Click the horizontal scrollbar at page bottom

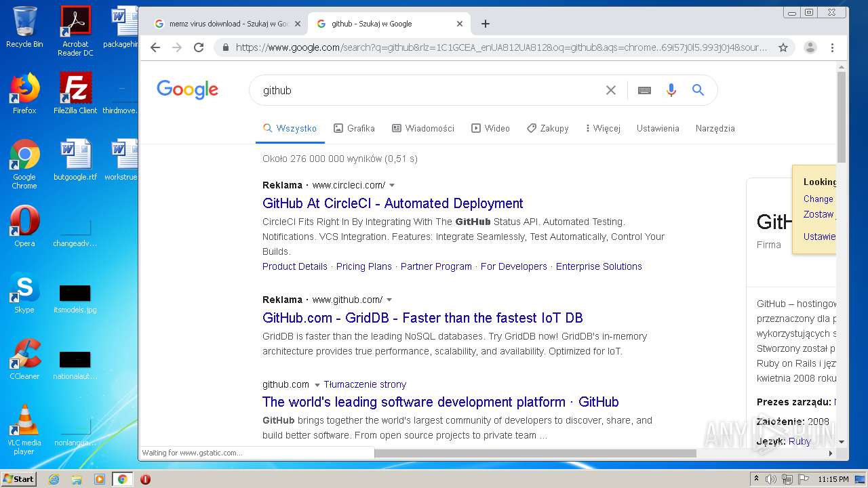tap(535, 453)
